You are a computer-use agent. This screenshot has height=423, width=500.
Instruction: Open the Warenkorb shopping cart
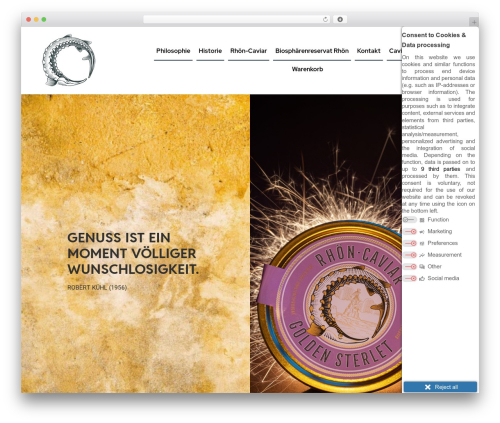pyautogui.click(x=307, y=69)
